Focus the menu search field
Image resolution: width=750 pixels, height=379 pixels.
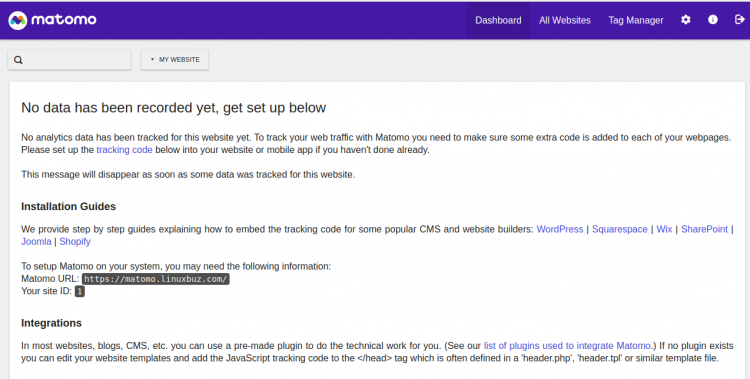[69, 60]
